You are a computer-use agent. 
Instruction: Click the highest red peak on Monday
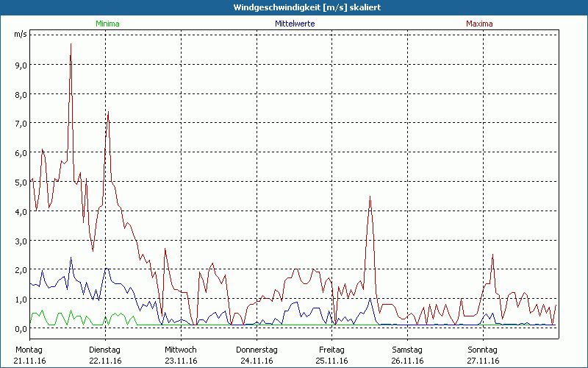(x=71, y=45)
